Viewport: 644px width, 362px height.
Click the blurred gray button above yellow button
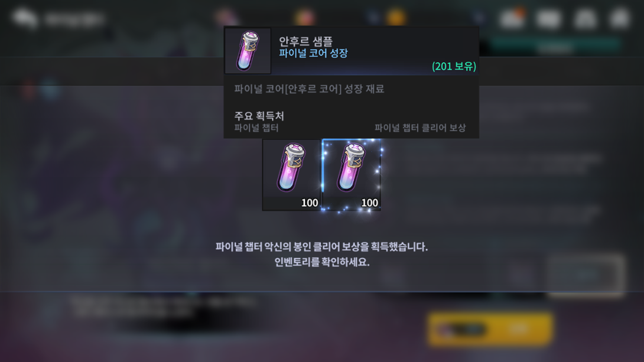586,274
